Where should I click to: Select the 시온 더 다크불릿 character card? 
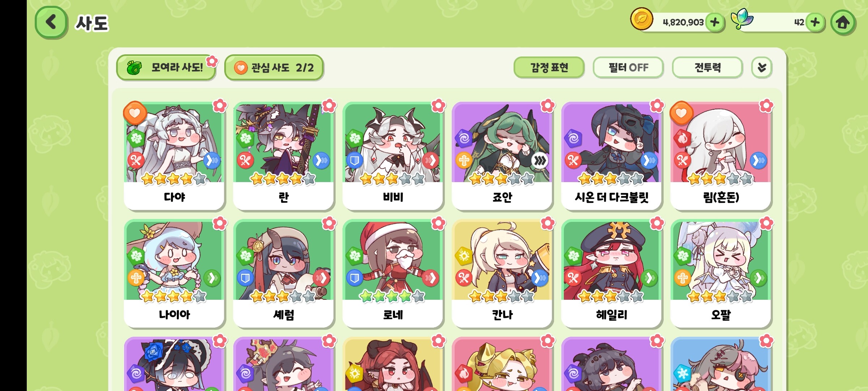pyautogui.click(x=612, y=156)
